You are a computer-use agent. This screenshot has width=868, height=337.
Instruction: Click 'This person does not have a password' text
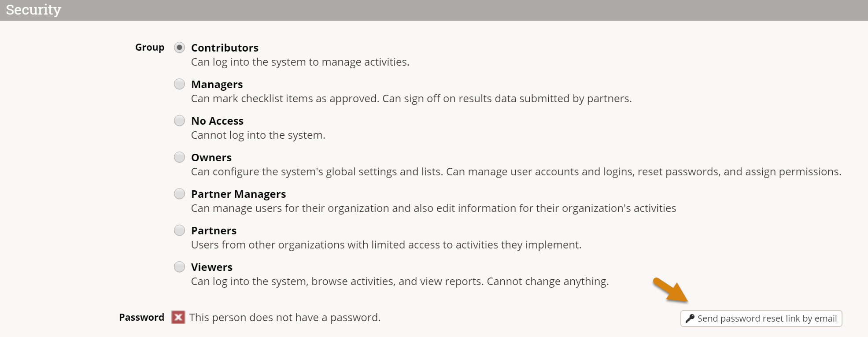(284, 317)
